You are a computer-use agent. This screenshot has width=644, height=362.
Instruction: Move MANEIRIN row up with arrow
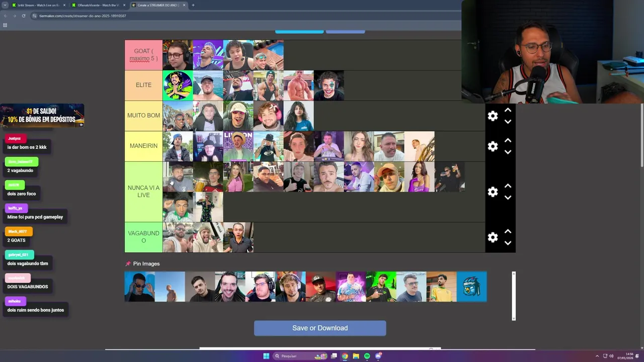click(x=508, y=140)
